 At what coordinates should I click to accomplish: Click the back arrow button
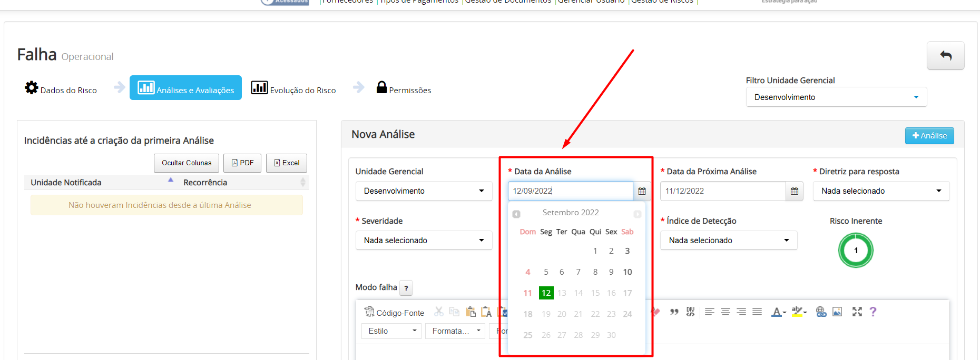pos(945,56)
